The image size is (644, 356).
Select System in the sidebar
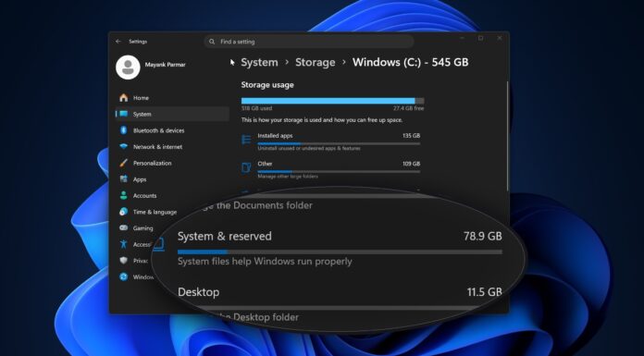(172, 114)
